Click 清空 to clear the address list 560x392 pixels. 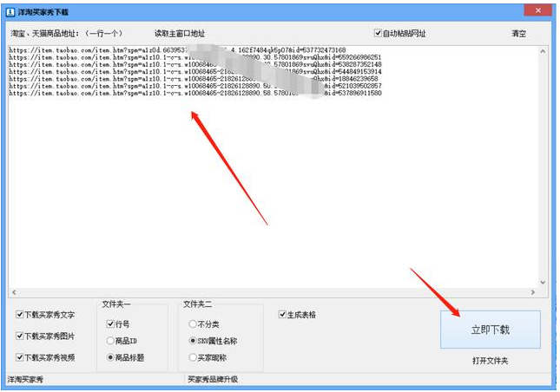[518, 34]
